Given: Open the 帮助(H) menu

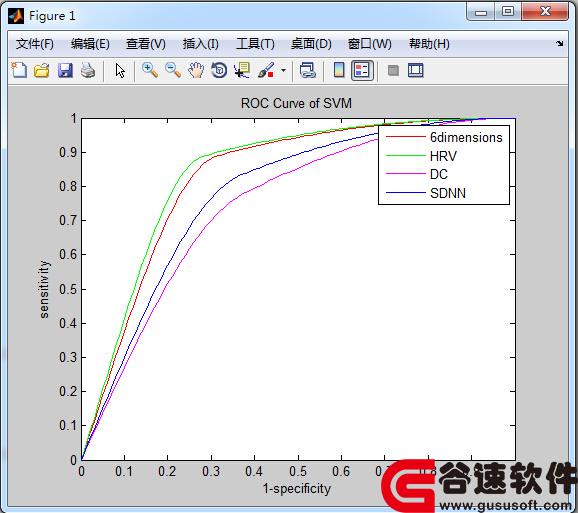Looking at the screenshot, I should (x=429, y=44).
